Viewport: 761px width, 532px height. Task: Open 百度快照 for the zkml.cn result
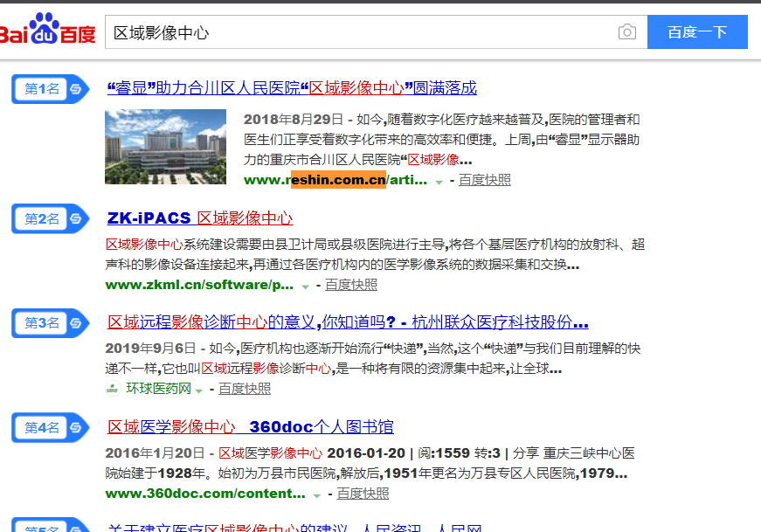point(351,285)
